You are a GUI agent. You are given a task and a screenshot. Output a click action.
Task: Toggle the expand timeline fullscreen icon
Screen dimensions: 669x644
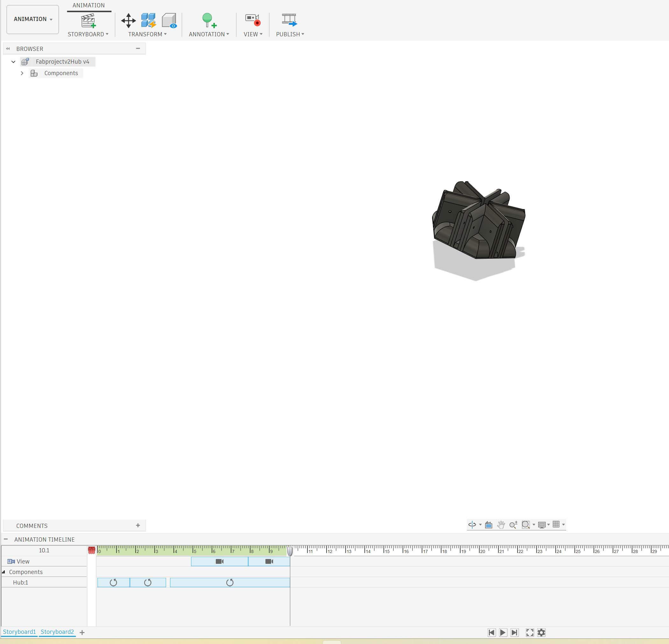pos(530,633)
